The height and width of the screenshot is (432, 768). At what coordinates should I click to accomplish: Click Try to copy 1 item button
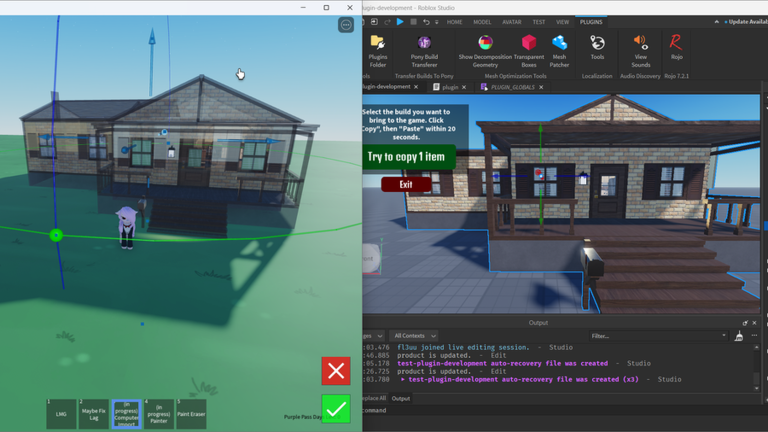click(407, 157)
